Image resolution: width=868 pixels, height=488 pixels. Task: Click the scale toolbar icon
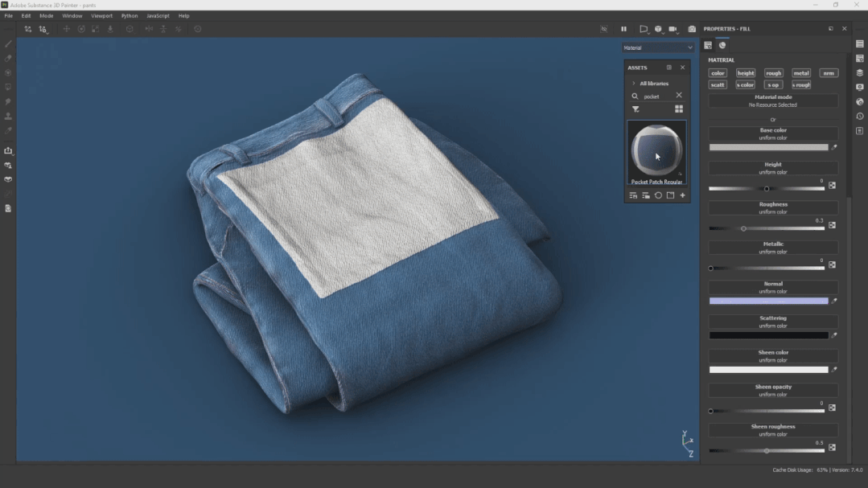click(96, 29)
